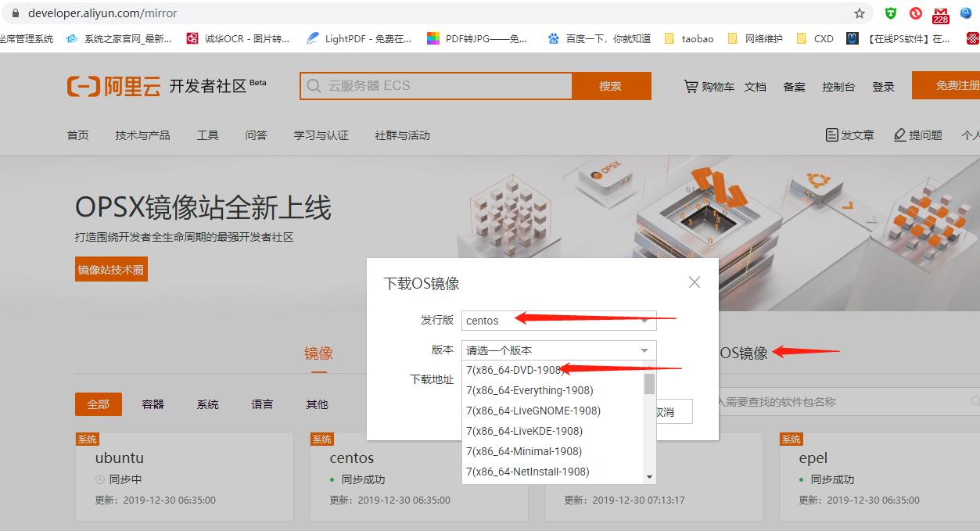Click the 镜像站技术圈 button

pyautogui.click(x=111, y=268)
